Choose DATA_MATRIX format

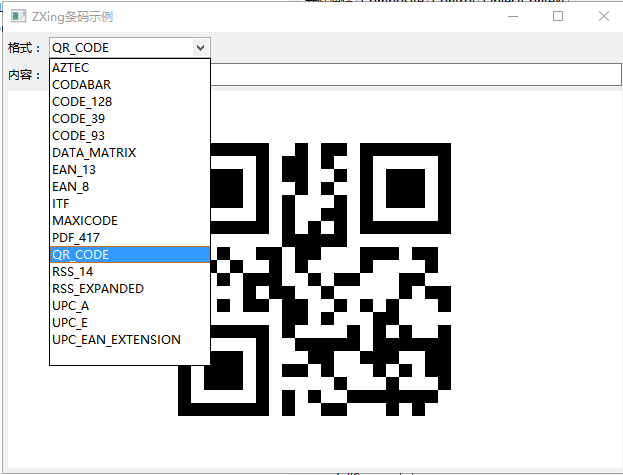click(x=130, y=153)
